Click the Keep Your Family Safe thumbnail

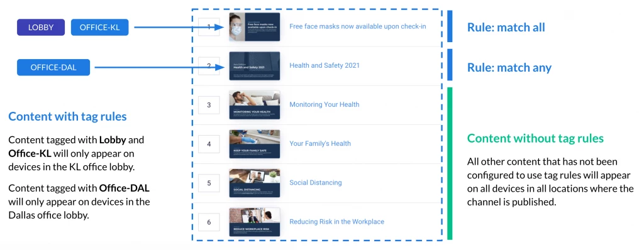point(255,144)
